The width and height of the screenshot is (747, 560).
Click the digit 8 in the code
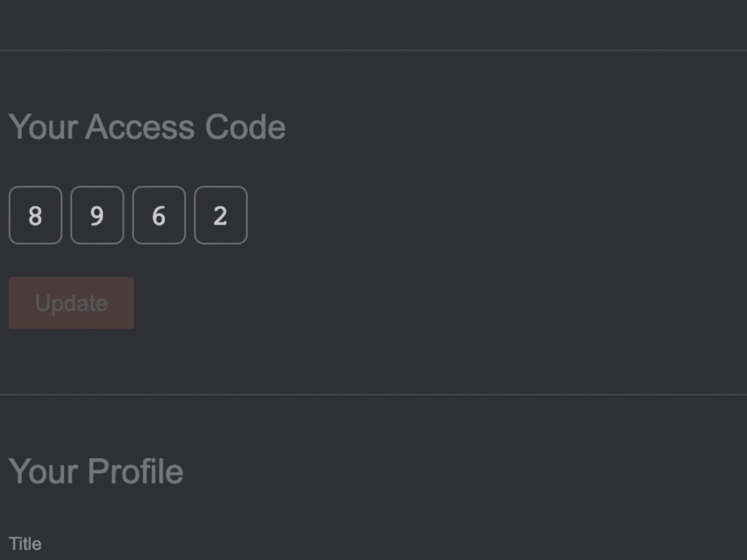(x=35, y=216)
